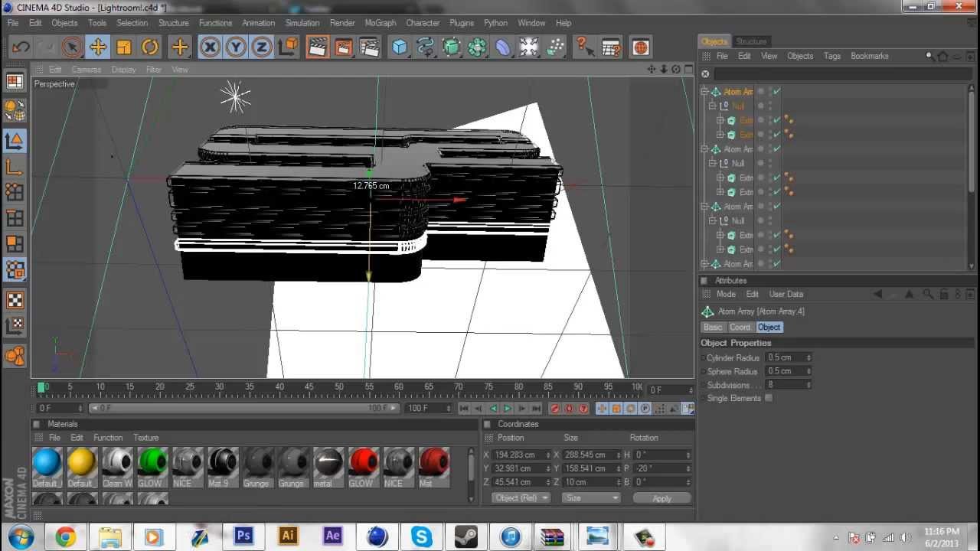
Task: Render to Picture Viewer icon
Action: [x=343, y=47]
